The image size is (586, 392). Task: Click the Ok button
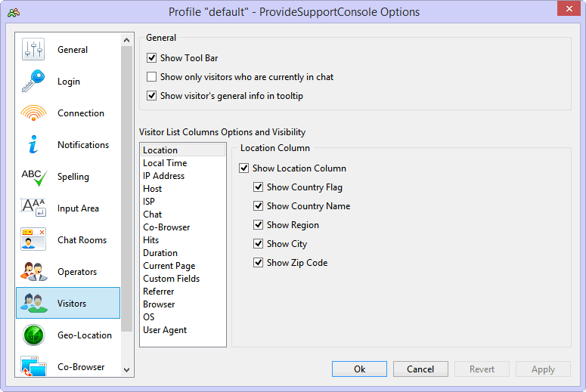[359, 369]
